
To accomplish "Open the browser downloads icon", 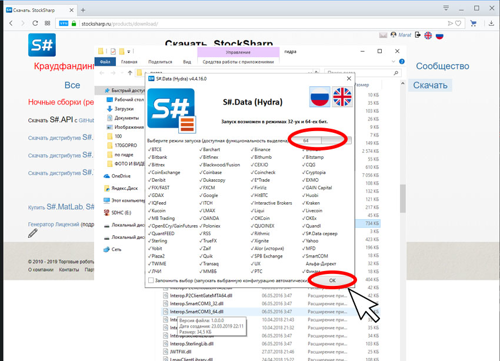I will click(491, 23).
